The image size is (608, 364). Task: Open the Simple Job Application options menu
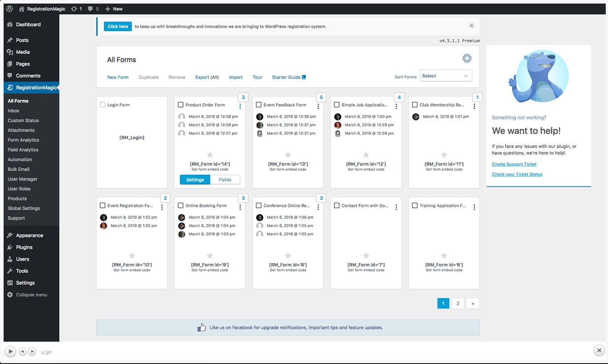tap(397, 106)
